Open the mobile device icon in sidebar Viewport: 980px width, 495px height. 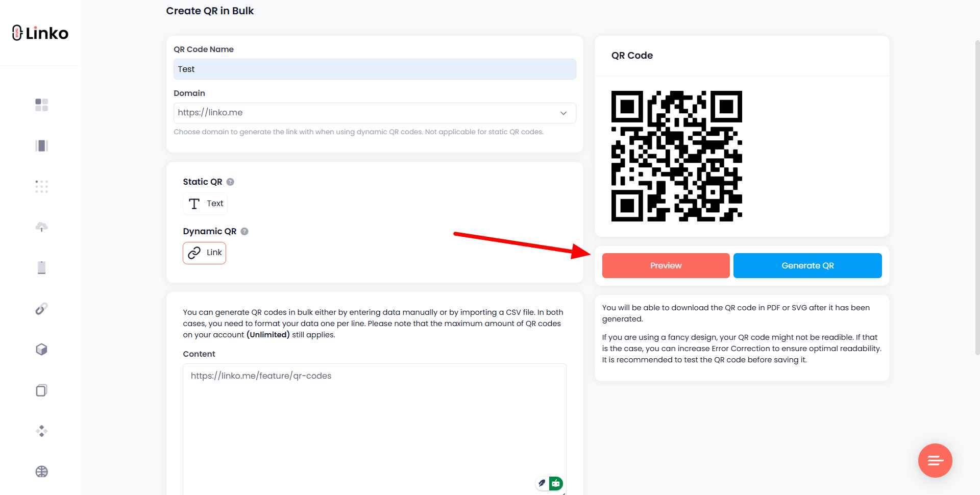point(42,267)
